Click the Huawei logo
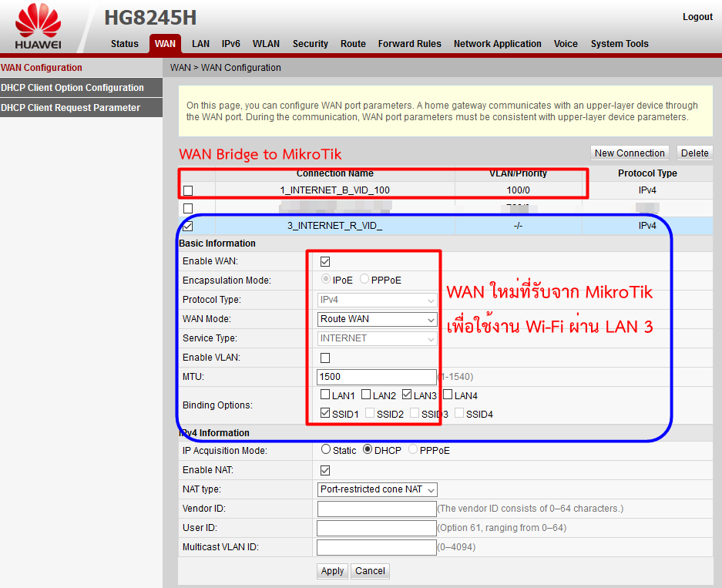The height and width of the screenshot is (588, 722). coord(38,27)
